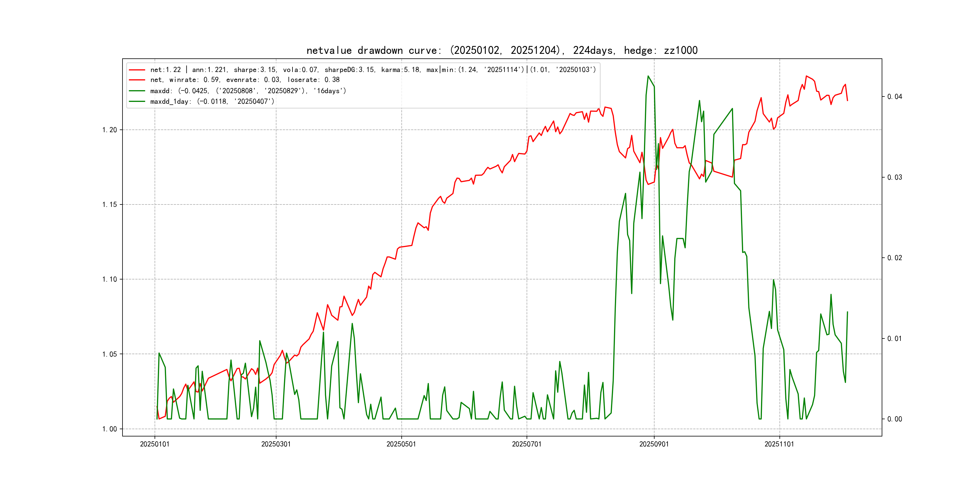
Task: Click the second red legend line swatch
Action: click(x=137, y=80)
